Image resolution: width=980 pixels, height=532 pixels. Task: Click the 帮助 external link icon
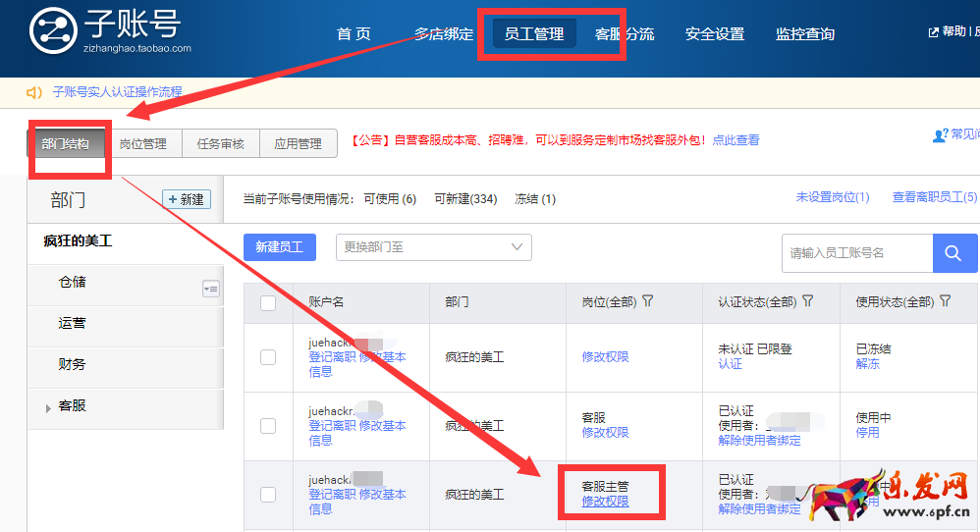tap(933, 32)
